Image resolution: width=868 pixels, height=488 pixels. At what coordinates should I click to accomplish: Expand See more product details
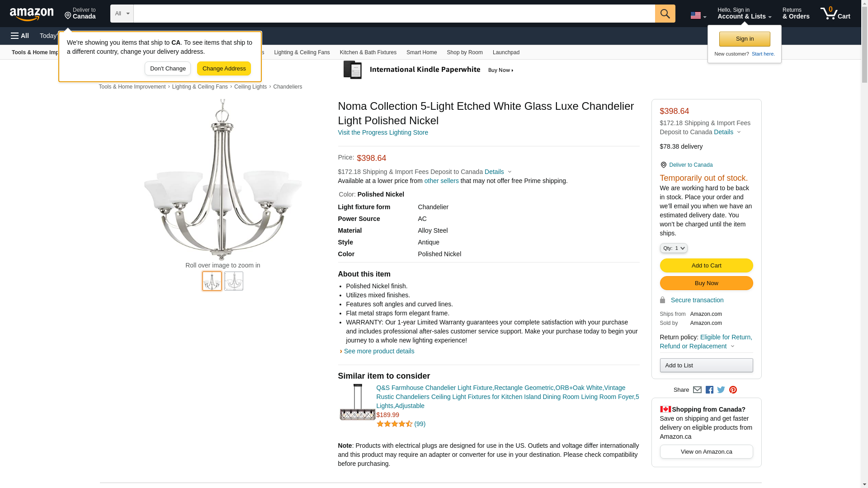(379, 351)
